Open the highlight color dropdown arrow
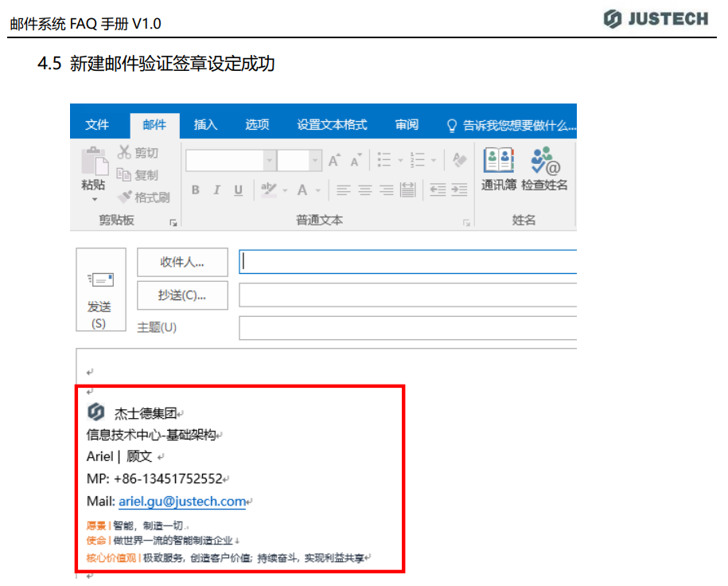 (285, 190)
